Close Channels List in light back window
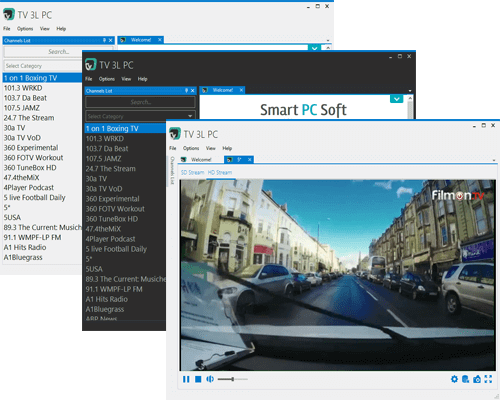This screenshot has height=400, width=500. click(111, 40)
